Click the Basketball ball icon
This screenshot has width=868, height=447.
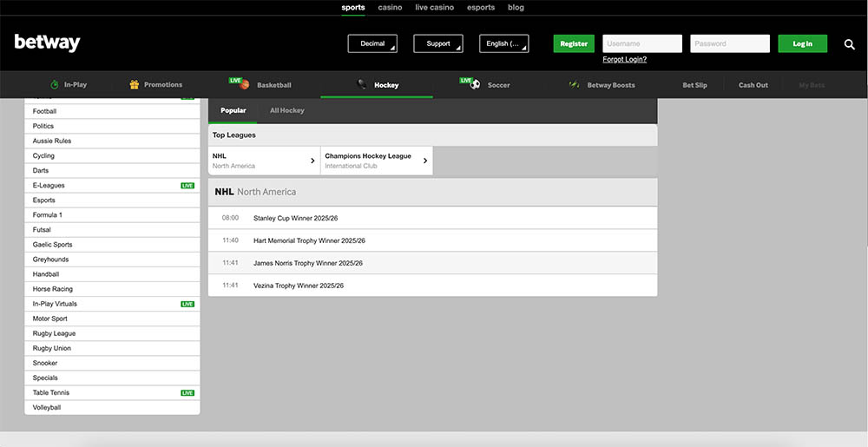click(245, 85)
